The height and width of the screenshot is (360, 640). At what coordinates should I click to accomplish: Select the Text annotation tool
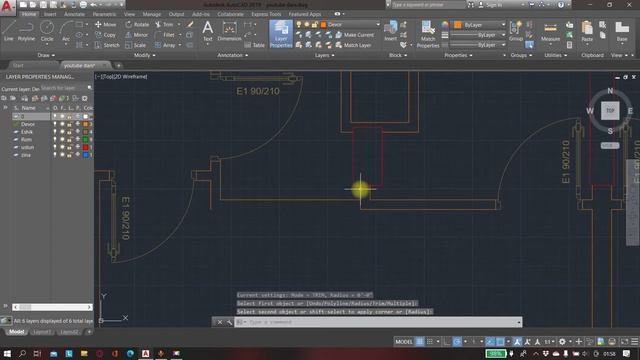click(x=208, y=31)
